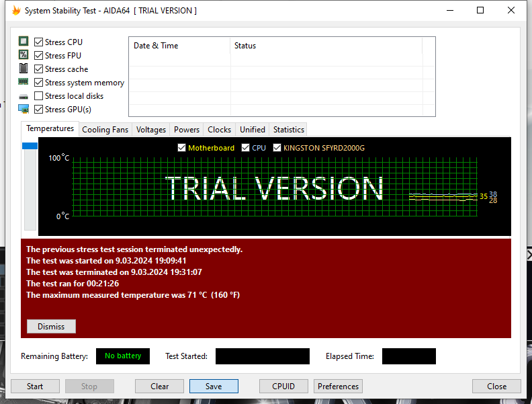Minimize the System Stability Test window
The image size is (532, 404).
pyautogui.click(x=450, y=10)
